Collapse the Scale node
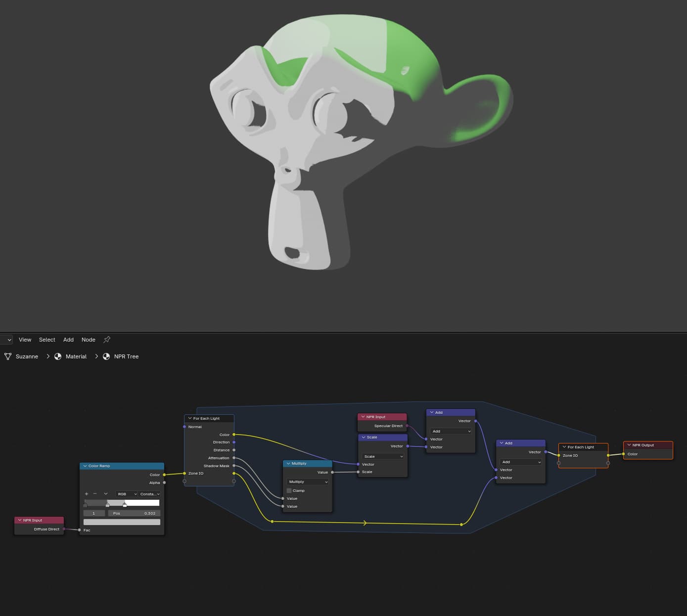This screenshot has height=616, width=687. tap(363, 438)
